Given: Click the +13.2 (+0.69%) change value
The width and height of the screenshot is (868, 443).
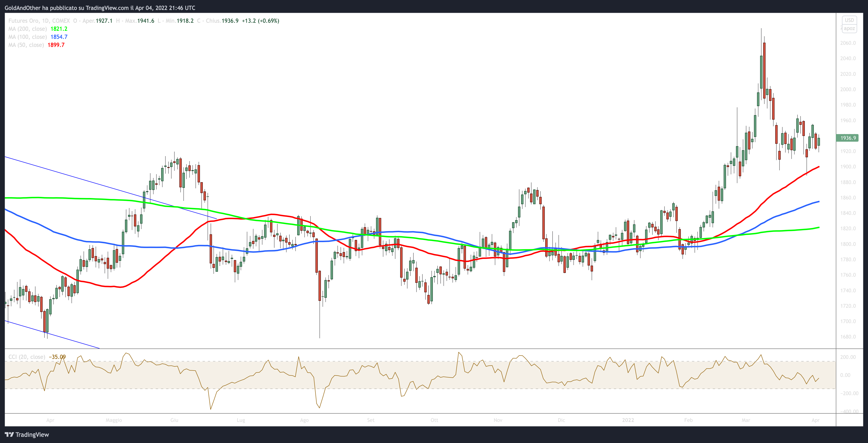Looking at the screenshot, I should pyautogui.click(x=261, y=21).
